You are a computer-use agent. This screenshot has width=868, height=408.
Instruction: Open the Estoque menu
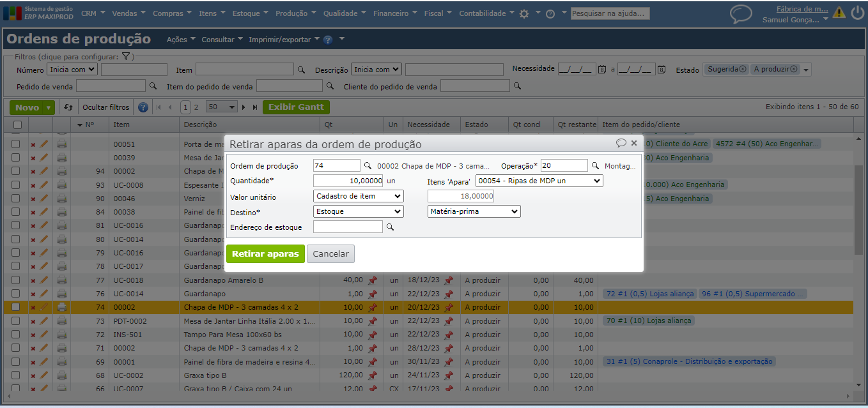(x=251, y=13)
